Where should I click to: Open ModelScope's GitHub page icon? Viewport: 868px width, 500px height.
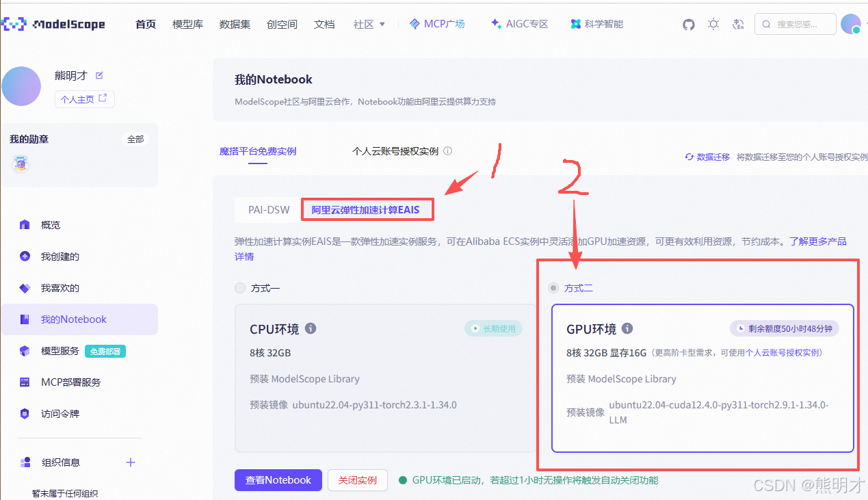tap(688, 24)
